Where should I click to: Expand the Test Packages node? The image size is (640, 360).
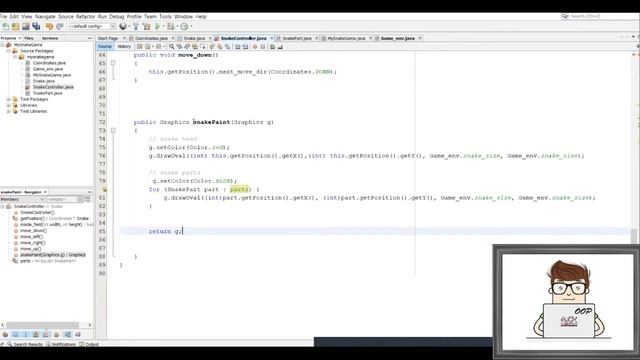pos(9,99)
